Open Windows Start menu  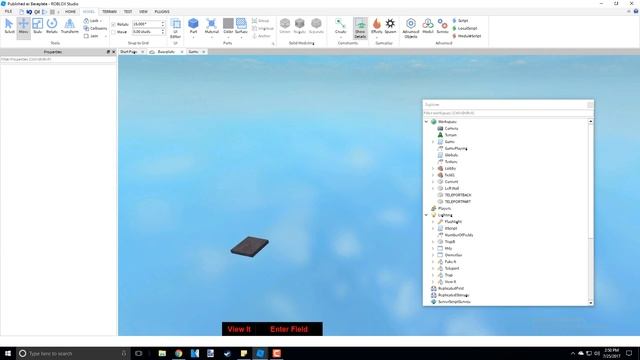[x=8, y=353]
